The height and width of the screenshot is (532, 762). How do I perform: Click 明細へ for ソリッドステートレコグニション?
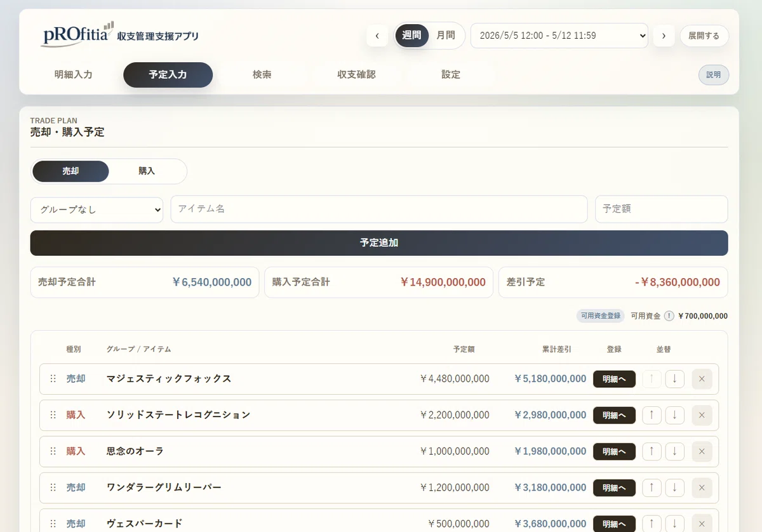(614, 415)
